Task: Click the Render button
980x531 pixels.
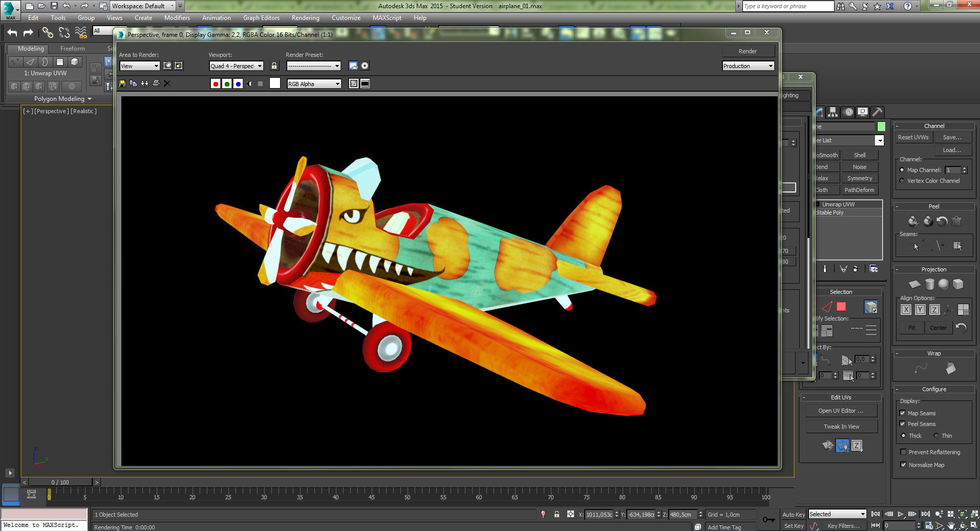Action: click(748, 51)
